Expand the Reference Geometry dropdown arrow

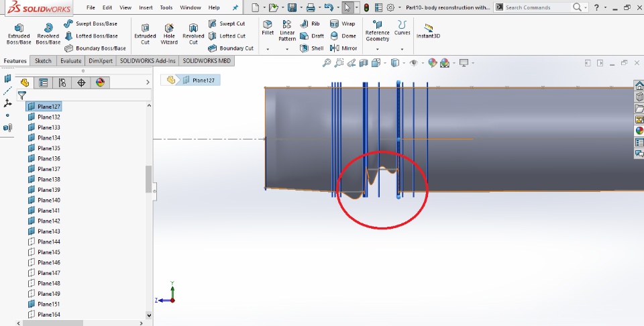tap(377, 49)
